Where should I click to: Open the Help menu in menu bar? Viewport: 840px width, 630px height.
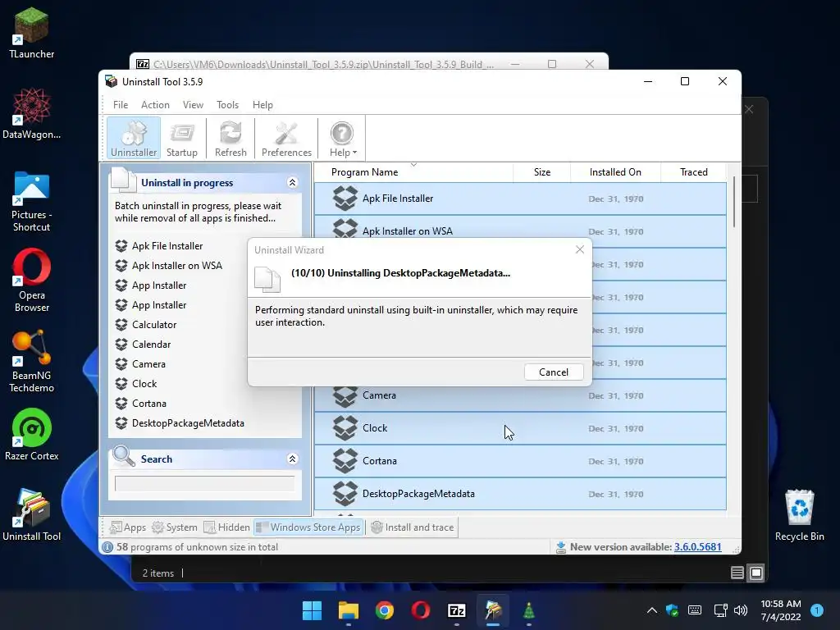click(262, 105)
